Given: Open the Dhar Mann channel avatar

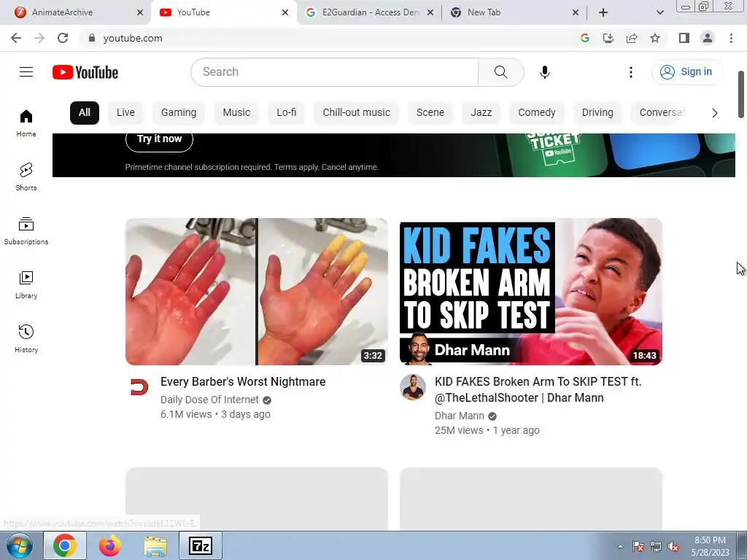Looking at the screenshot, I should pos(413,386).
